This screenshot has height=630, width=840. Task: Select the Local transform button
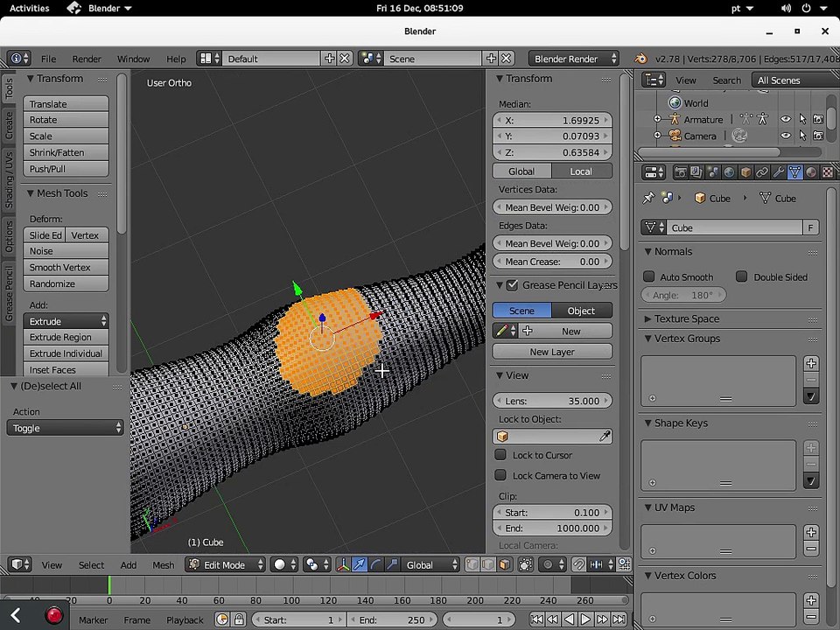(582, 171)
